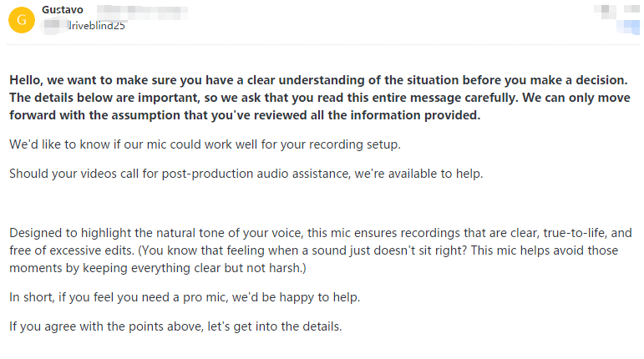Viewport: 644px width, 359px height.
Task: Open sender name Gustavo
Action: [x=63, y=10]
